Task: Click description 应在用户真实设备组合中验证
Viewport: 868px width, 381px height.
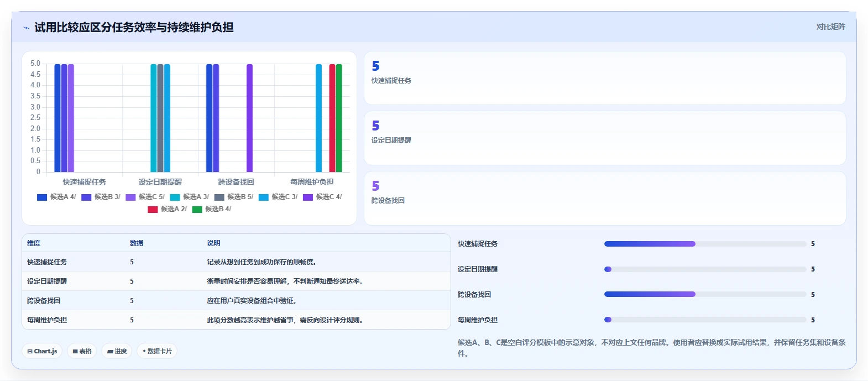Action: [x=252, y=301]
